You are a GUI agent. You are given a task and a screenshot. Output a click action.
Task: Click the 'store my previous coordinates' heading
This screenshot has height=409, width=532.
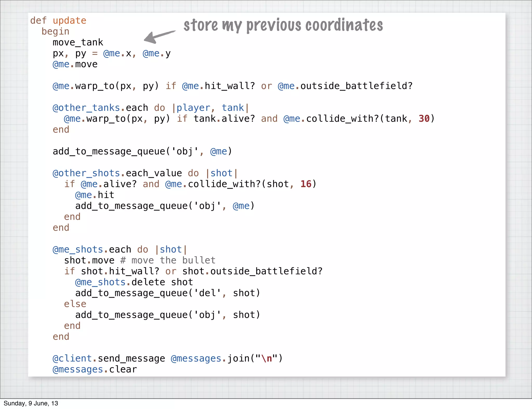coord(283,25)
